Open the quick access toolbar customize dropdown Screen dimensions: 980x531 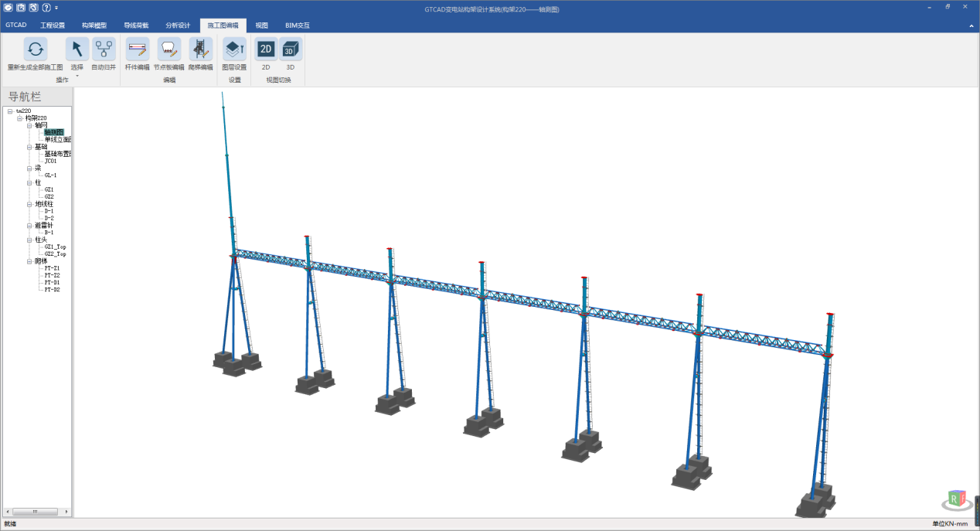coord(56,7)
